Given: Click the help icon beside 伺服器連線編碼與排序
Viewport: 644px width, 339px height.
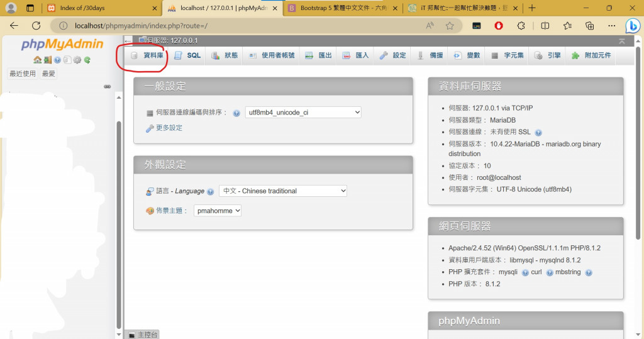Looking at the screenshot, I should pos(236,113).
